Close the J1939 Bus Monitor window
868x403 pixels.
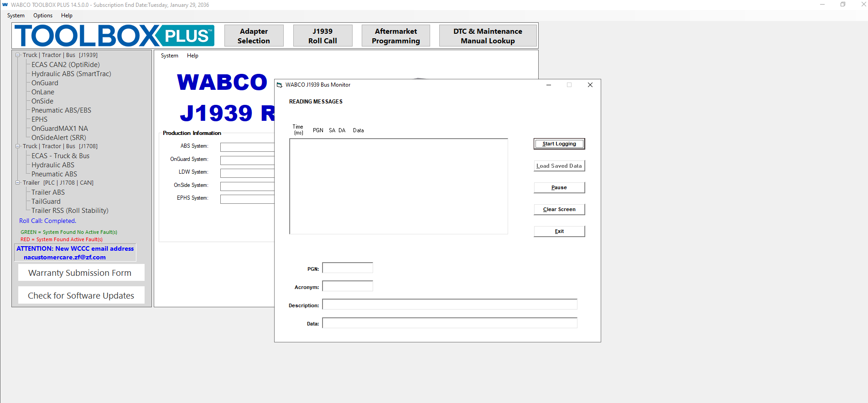pos(590,85)
